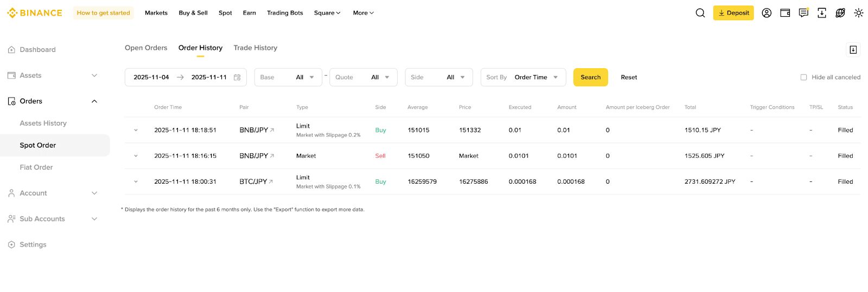Click the yellow Search button

tap(591, 77)
